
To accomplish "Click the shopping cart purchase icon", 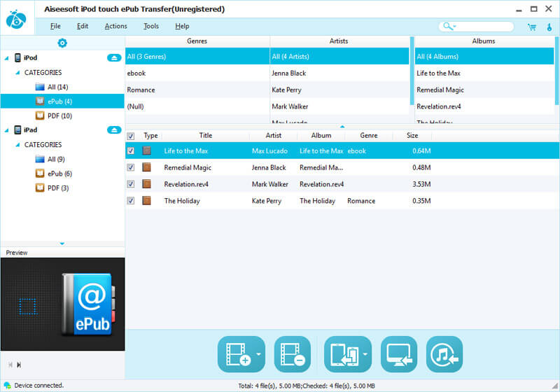I will [532, 27].
